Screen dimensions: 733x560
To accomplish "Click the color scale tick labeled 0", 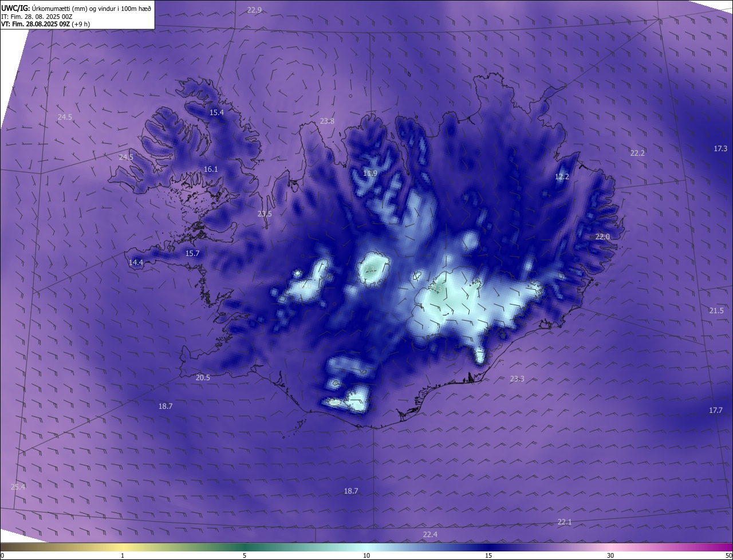I will coord(2,555).
